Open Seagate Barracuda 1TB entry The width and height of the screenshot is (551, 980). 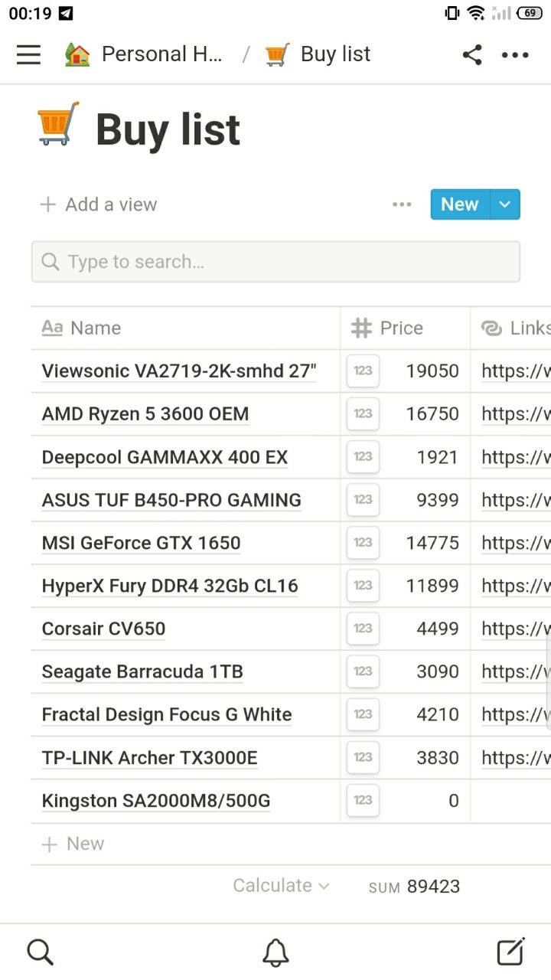click(x=142, y=671)
